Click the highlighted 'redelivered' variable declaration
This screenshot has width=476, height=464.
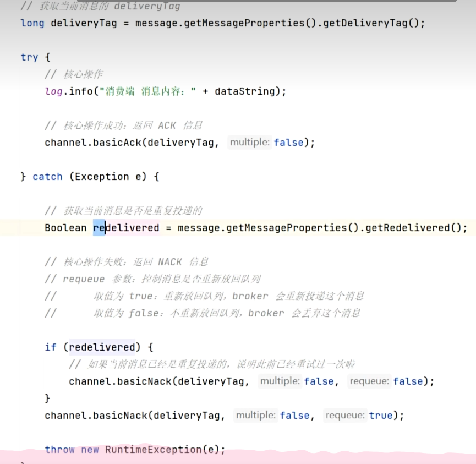[x=126, y=228]
